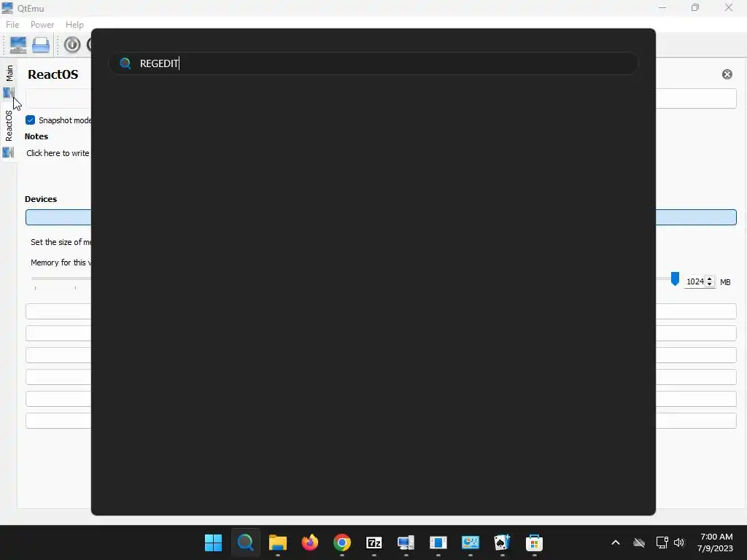Screen dimensions: 747x560
Task: Open the Control Panel icon in taskbar
Action: [471, 542]
